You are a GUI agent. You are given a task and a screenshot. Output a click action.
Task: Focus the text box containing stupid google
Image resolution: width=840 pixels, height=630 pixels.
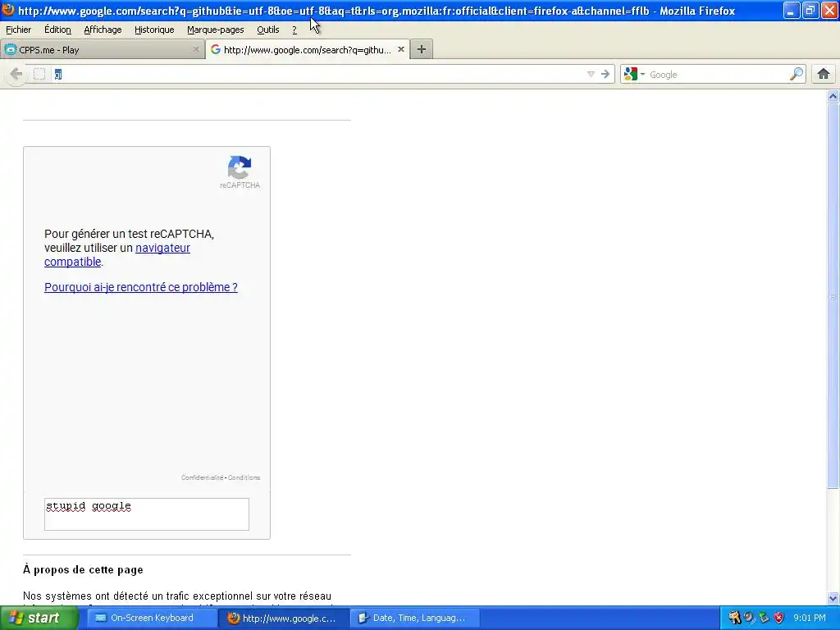click(x=147, y=514)
